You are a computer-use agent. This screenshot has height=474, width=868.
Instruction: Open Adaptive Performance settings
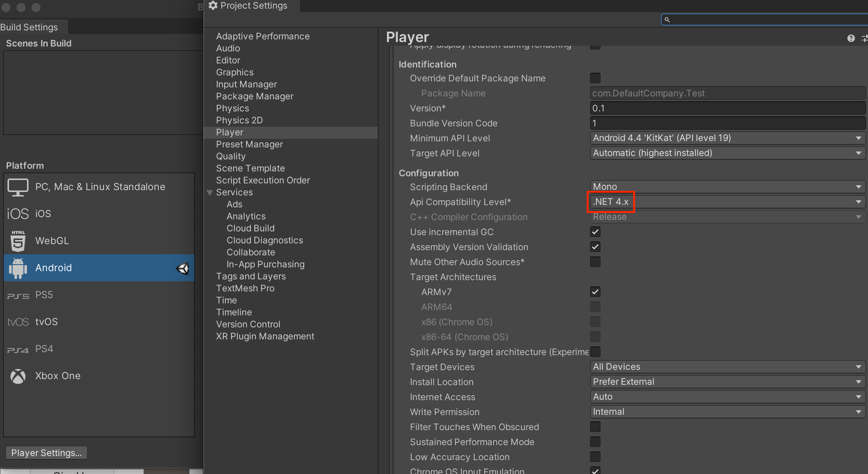[x=263, y=36]
